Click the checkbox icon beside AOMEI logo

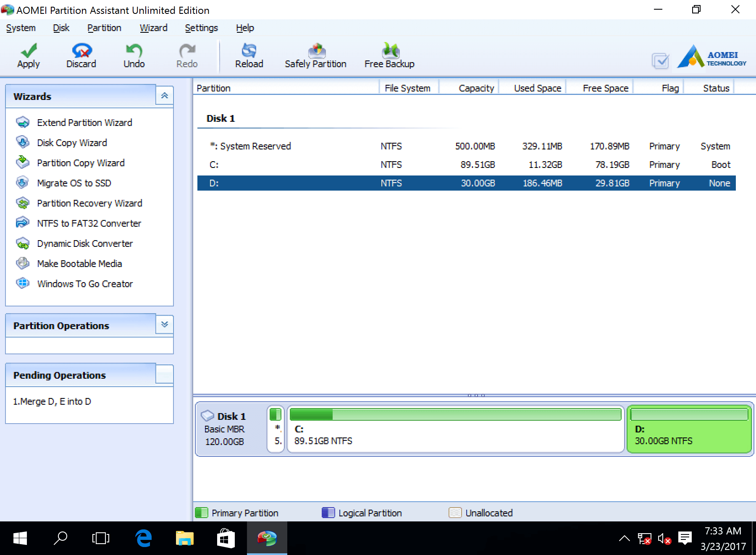(661, 61)
